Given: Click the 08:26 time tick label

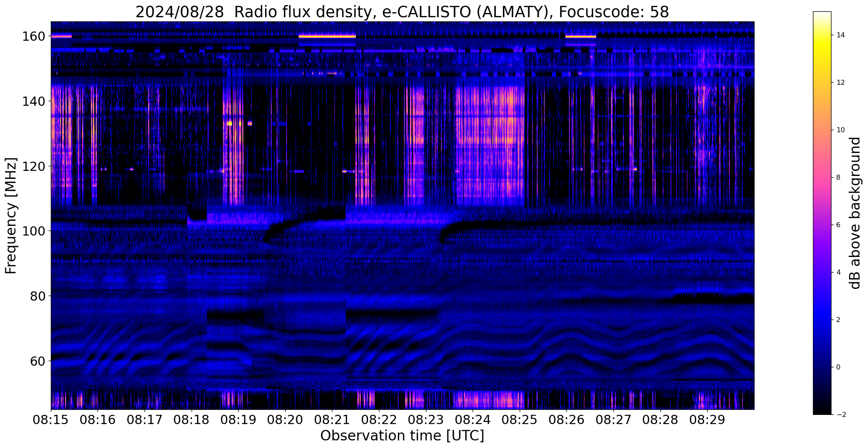Looking at the screenshot, I should pyautogui.click(x=566, y=420).
